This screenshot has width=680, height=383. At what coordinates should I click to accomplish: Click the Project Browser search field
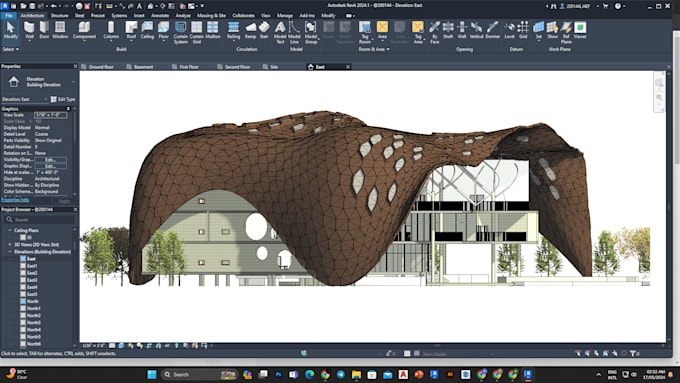40,219
